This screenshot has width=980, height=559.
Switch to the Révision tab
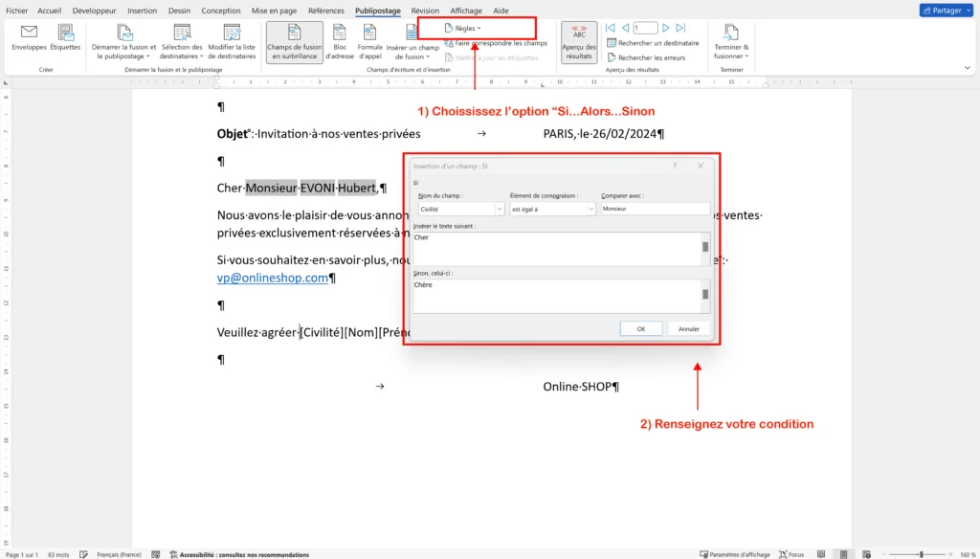tap(425, 11)
